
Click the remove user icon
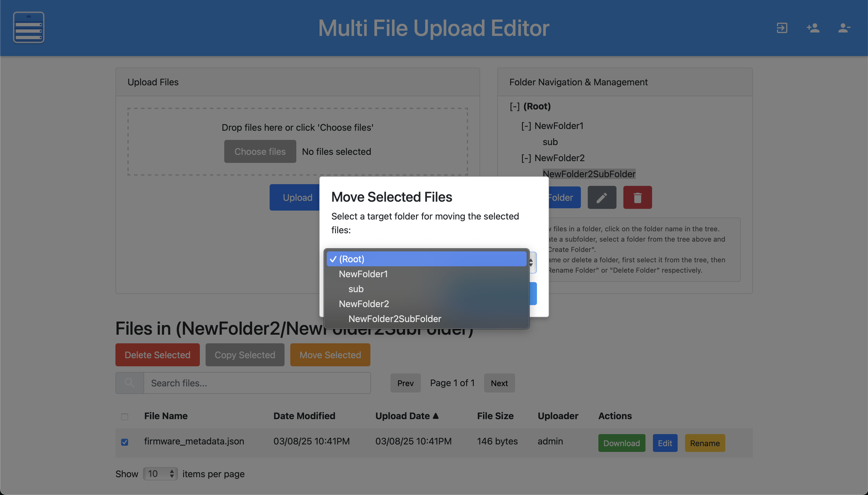click(x=844, y=28)
